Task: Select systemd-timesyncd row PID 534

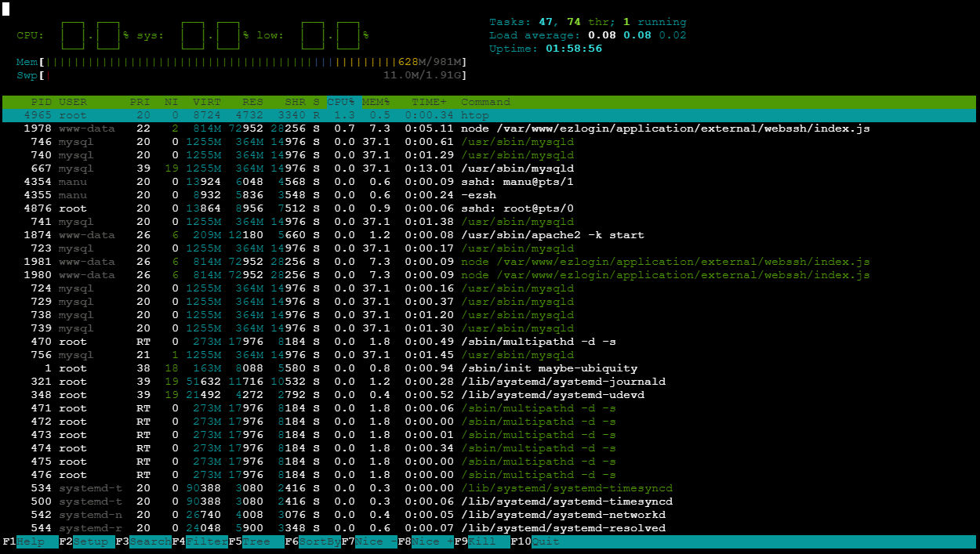Action: point(489,488)
